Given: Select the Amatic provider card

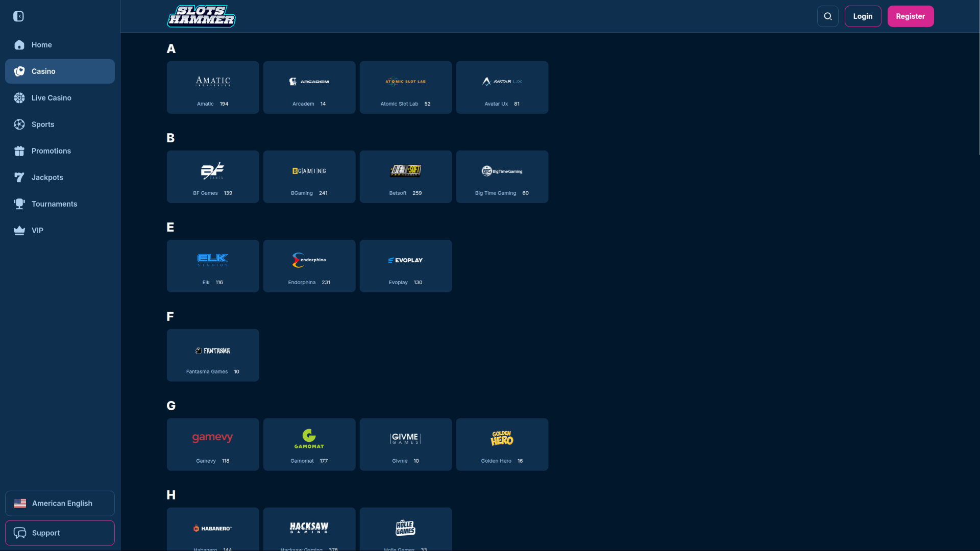Looking at the screenshot, I should pos(213,87).
